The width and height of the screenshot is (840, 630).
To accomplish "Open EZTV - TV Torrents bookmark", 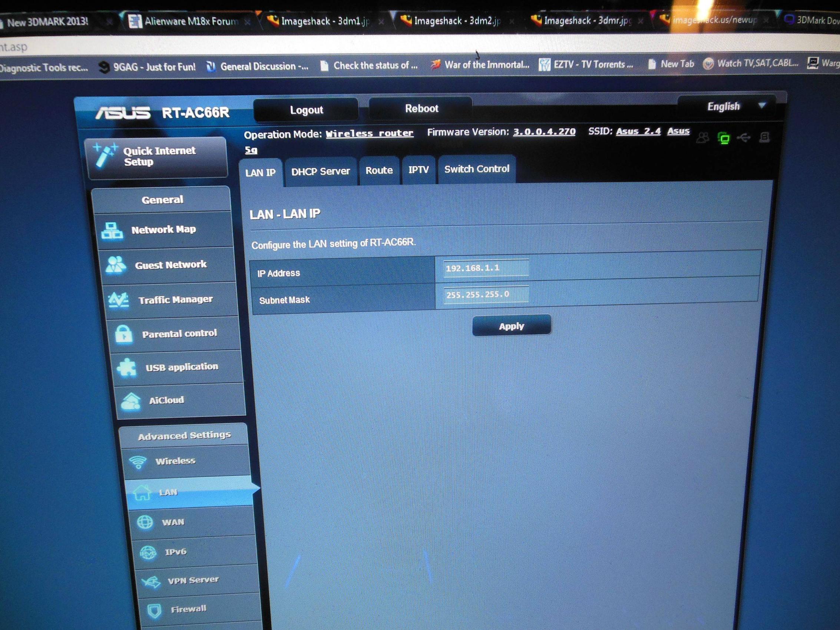I will [586, 64].
